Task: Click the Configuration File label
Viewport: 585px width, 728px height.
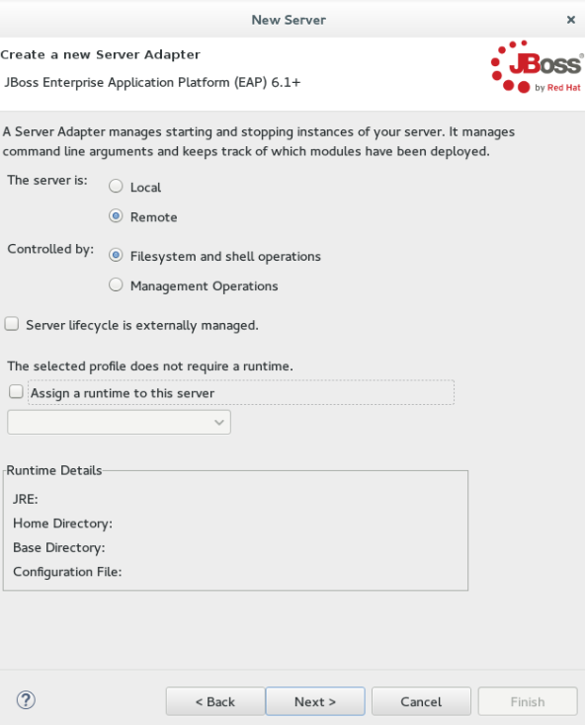Action: (x=67, y=572)
